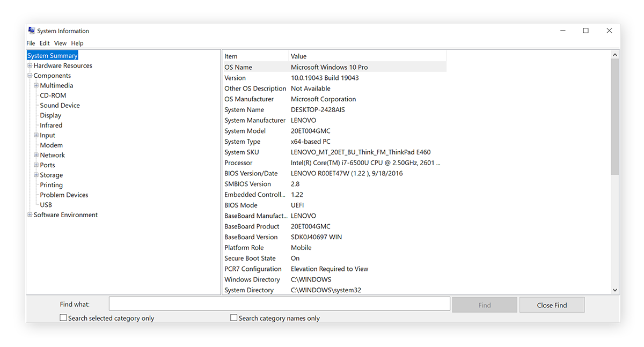Viewport: 644px width, 347px height.
Task: Click the System Information title bar icon
Action: (x=31, y=31)
